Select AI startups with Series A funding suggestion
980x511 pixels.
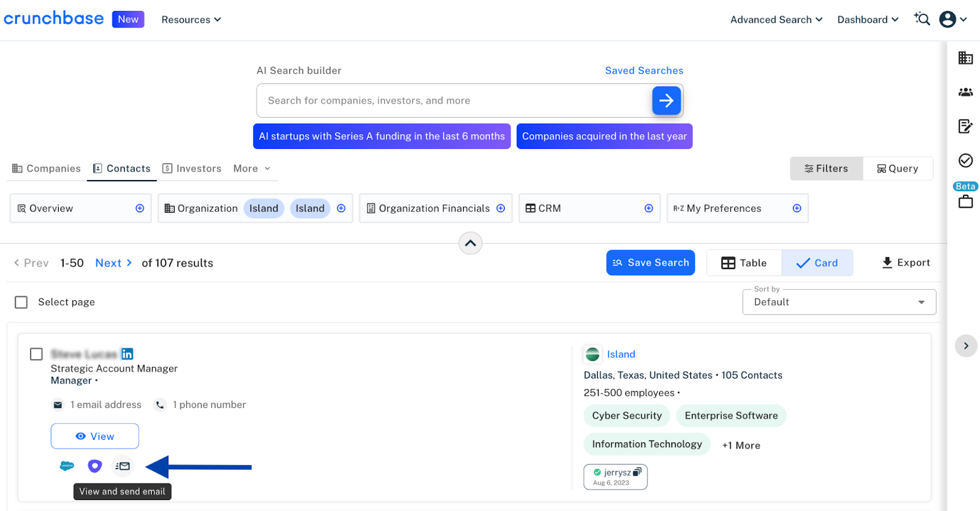click(x=382, y=136)
